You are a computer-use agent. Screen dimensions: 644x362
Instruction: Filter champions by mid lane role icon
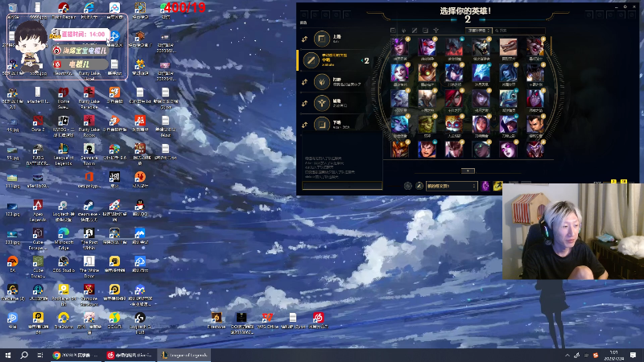[415, 31]
